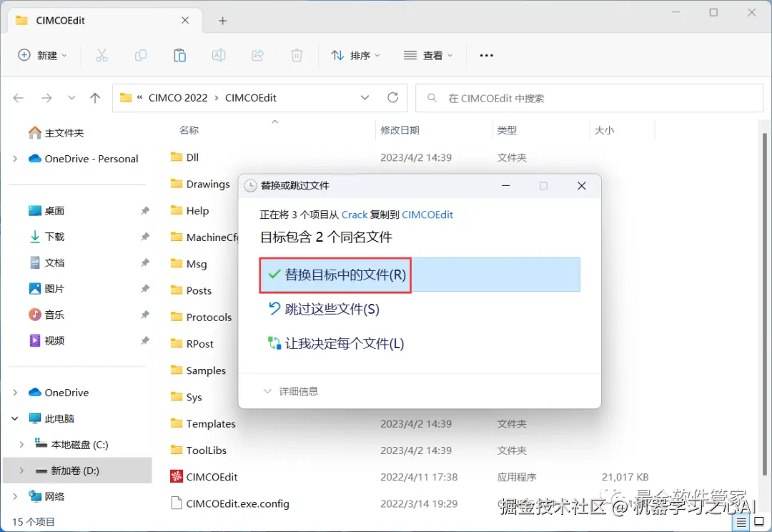Image resolution: width=772 pixels, height=532 pixels.
Task: Click the pin icon next to 下载
Action: tap(144, 237)
